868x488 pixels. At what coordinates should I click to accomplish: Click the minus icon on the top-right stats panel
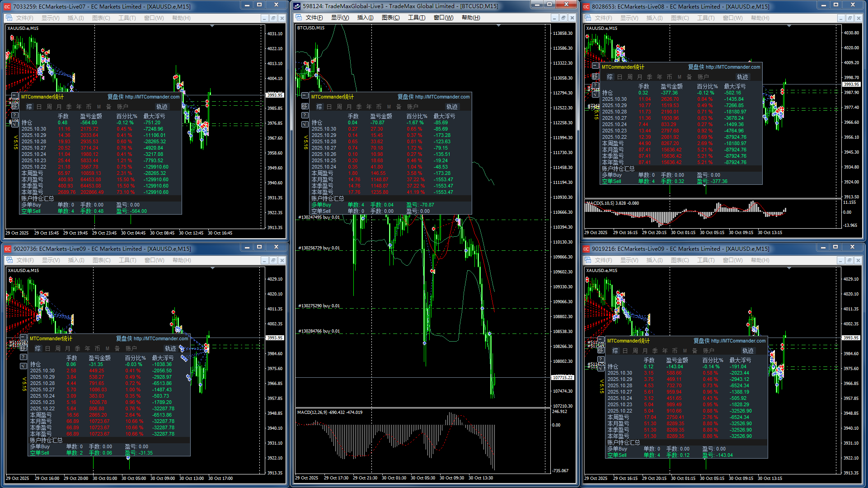pos(596,66)
